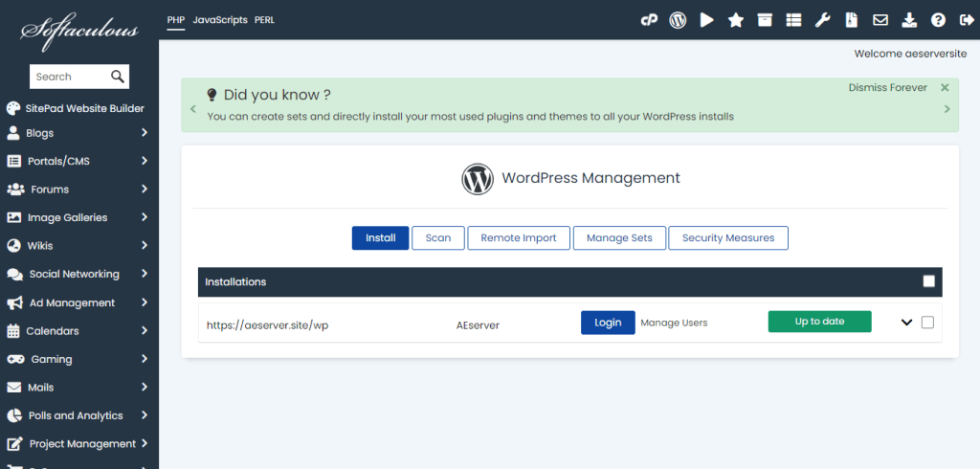
Task: Click the green Up to date button
Action: tap(819, 322)
